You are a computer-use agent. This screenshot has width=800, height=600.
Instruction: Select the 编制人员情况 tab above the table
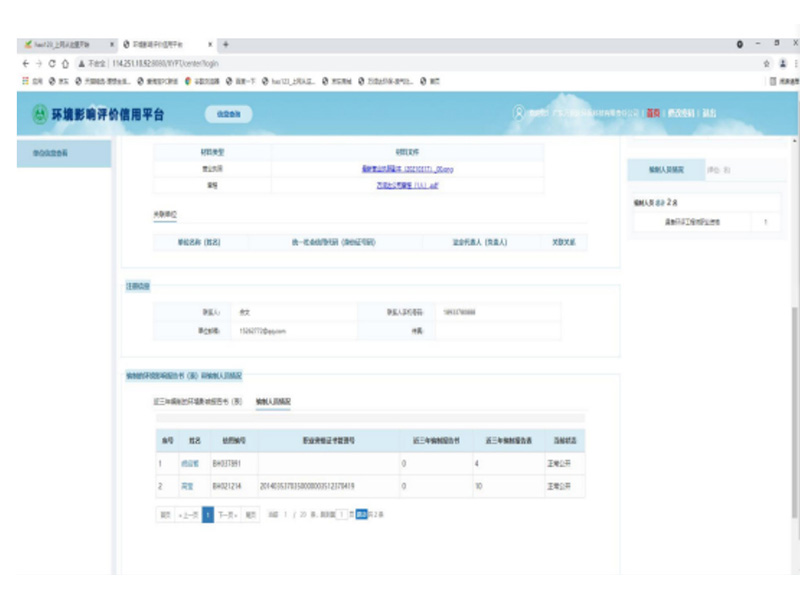coord(273,401)
